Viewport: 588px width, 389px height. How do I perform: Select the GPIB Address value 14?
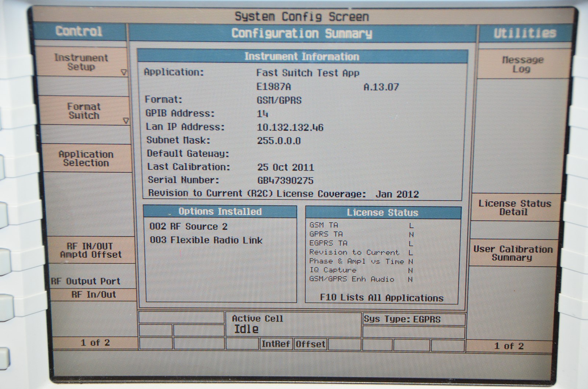pyautogui.click(x=262, y=114)
